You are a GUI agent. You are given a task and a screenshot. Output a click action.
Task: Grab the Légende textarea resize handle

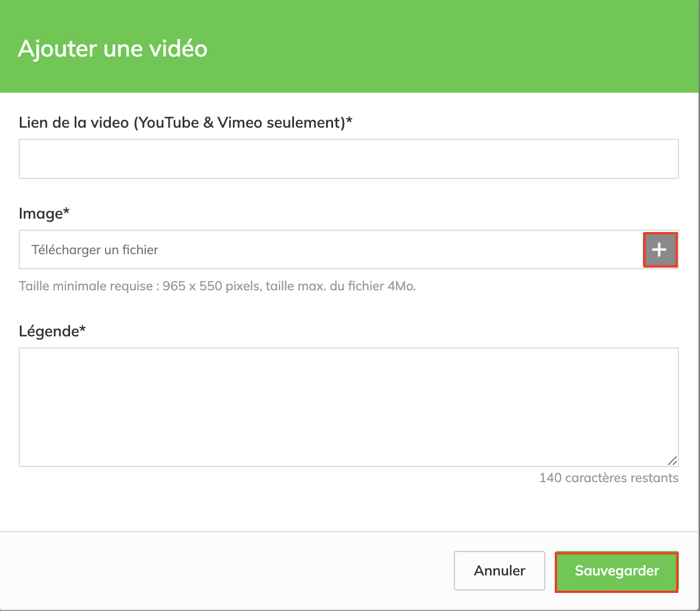[672, 460]
